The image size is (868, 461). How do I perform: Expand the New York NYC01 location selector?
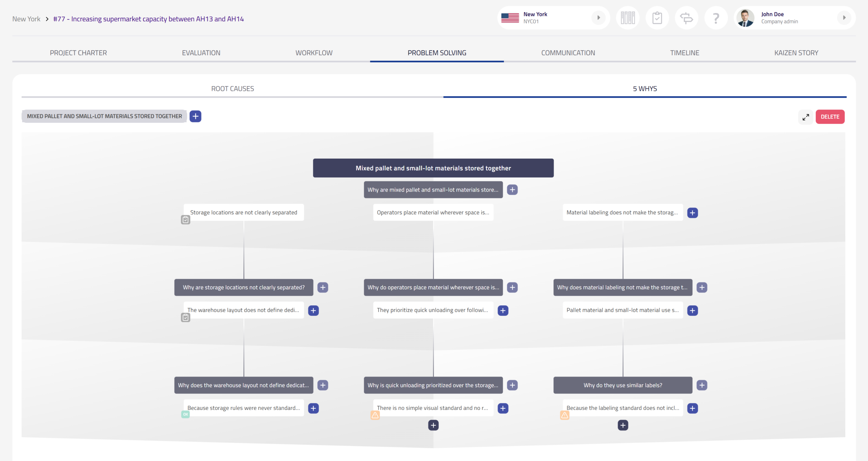598,18
